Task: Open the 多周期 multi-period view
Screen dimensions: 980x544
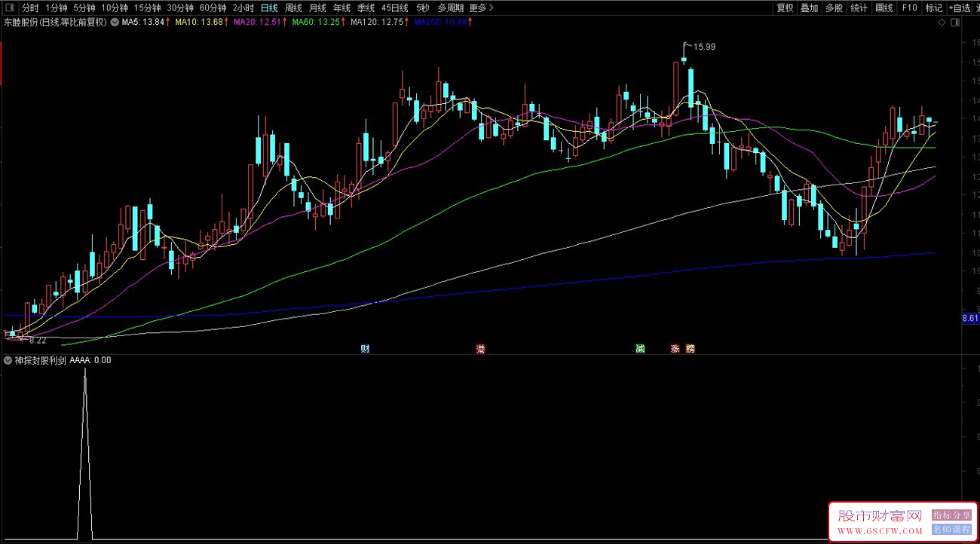Action: point(450,8)
